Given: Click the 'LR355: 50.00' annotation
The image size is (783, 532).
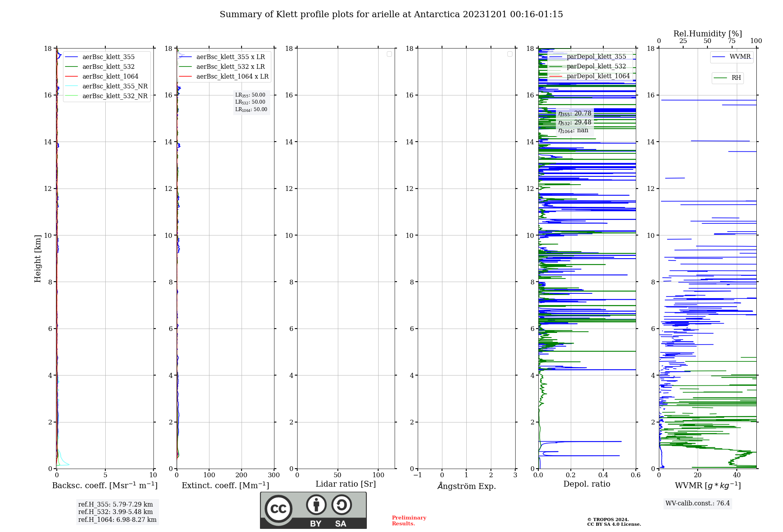Looking at the screenshot, I should (x=250, y=95).
